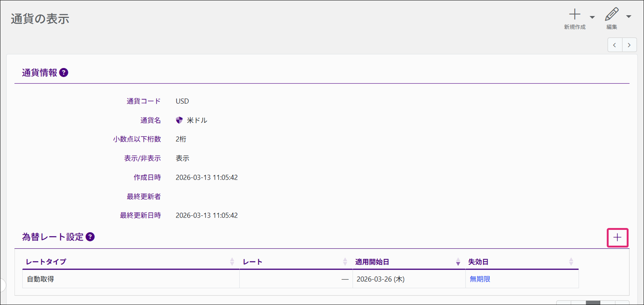Expand the dropdown arrow beside 編集
This screenshot has height=305, width=644.
pos(629,17)
